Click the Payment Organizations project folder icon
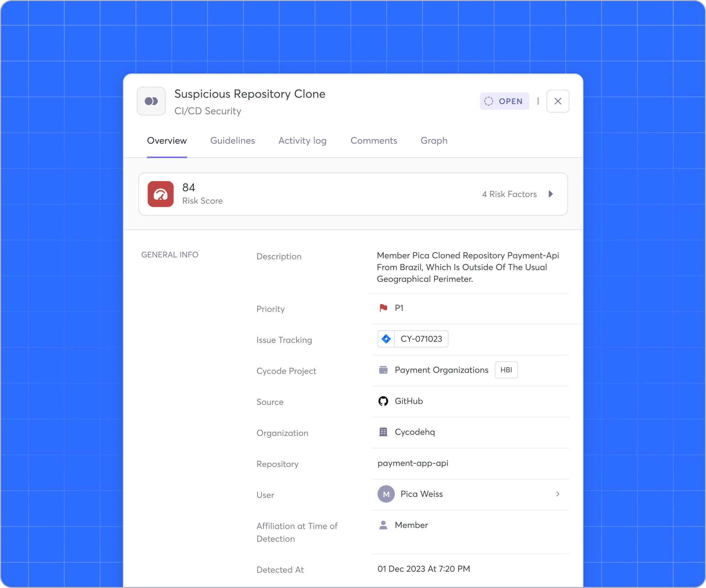The height and width of the screenshot is (588, 706). 383,369
